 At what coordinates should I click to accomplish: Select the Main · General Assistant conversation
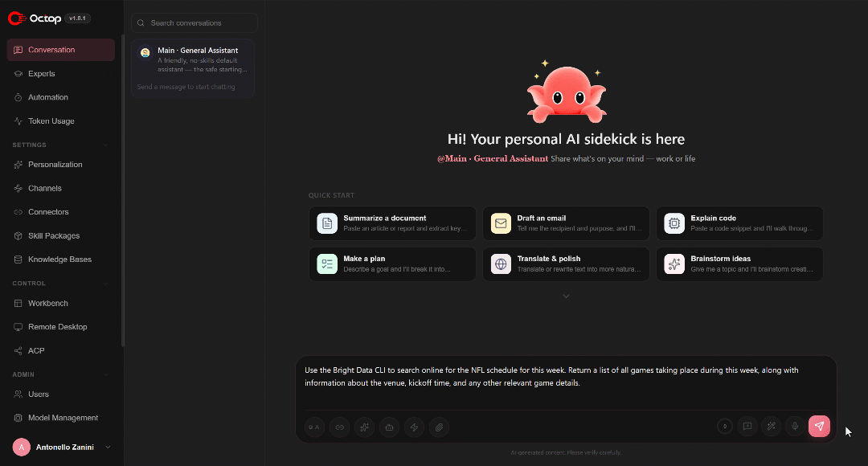click(193, 68)
